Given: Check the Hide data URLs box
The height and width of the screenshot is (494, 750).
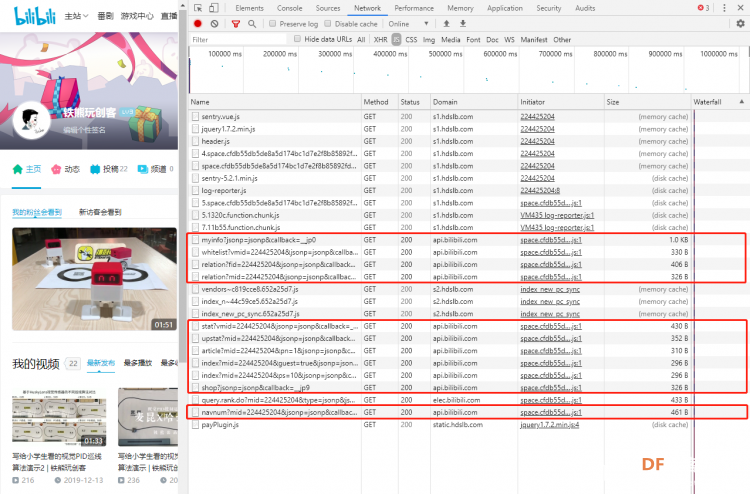Looking at the screenshot, I should 298,39.
